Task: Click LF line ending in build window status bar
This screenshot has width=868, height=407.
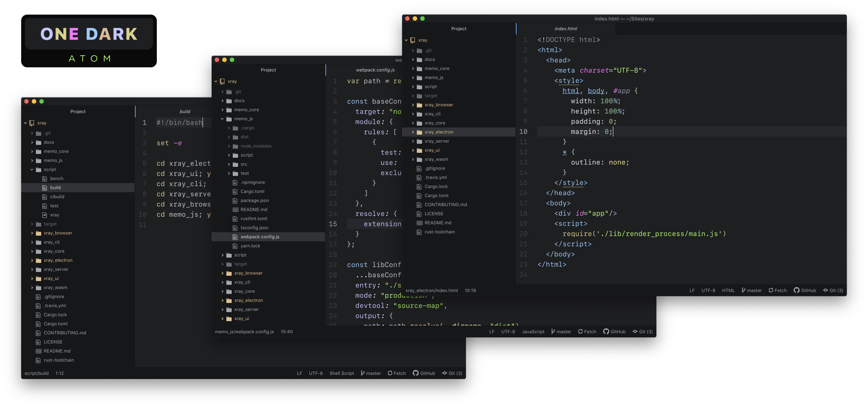Action: pyautogui.click(x=299, y=373)
